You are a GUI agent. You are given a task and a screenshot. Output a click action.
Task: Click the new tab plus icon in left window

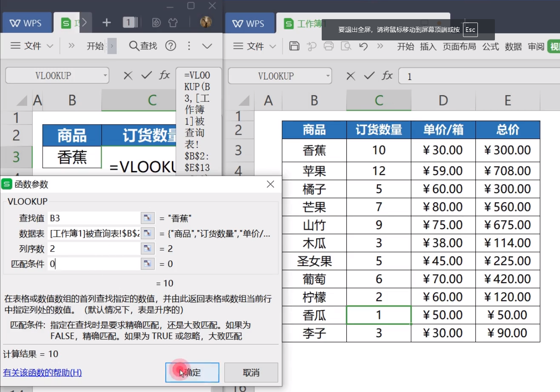[x=106, y=23]
